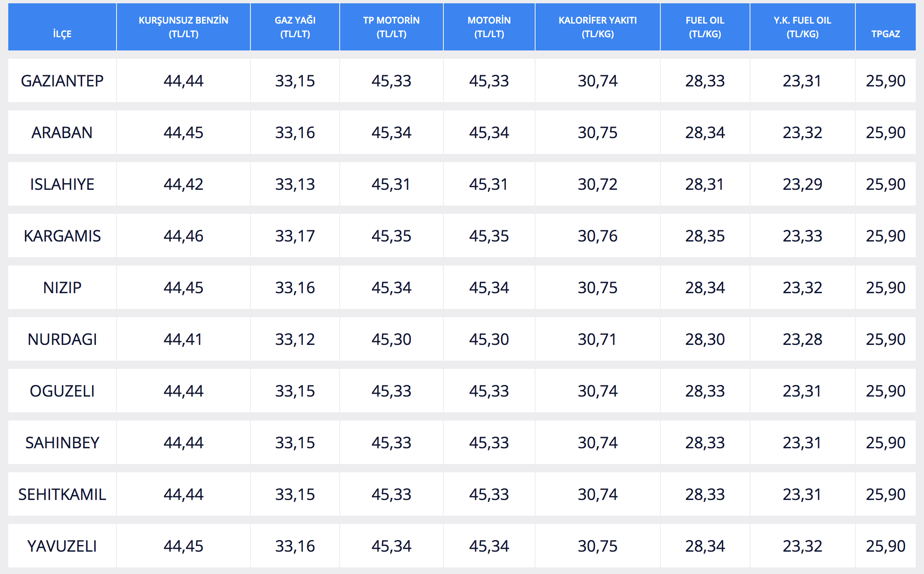
Task: Select the SEHITKAMIL district cell
Action: point(62,494)
